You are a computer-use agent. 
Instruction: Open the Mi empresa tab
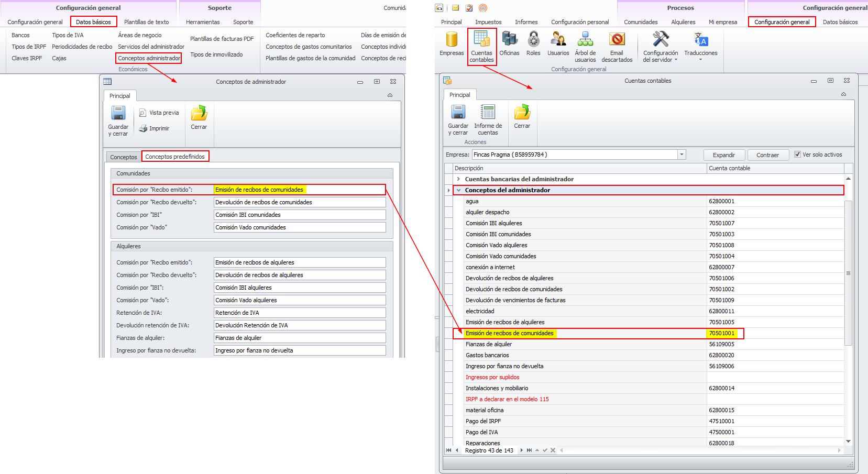723,22
